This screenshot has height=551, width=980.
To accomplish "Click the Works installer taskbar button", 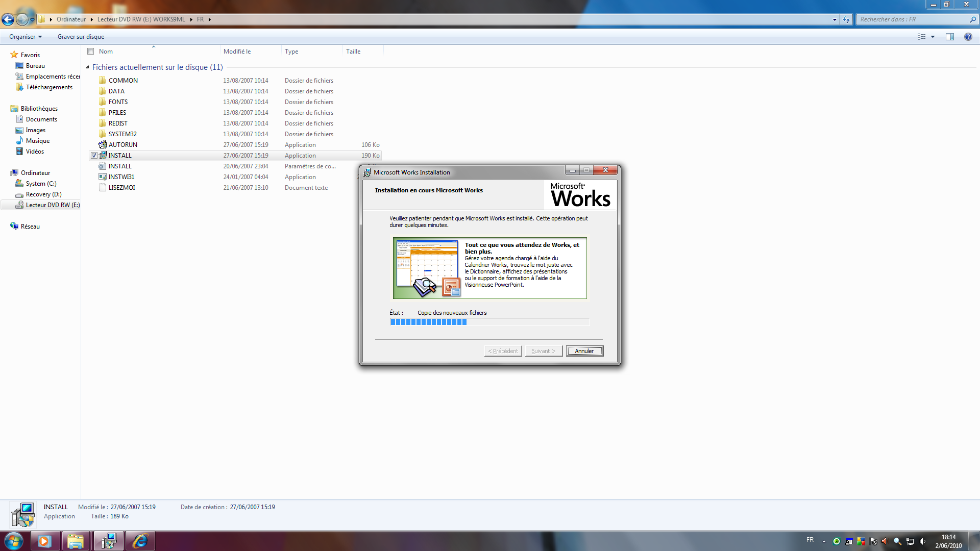I will click(x=108, y=541).
